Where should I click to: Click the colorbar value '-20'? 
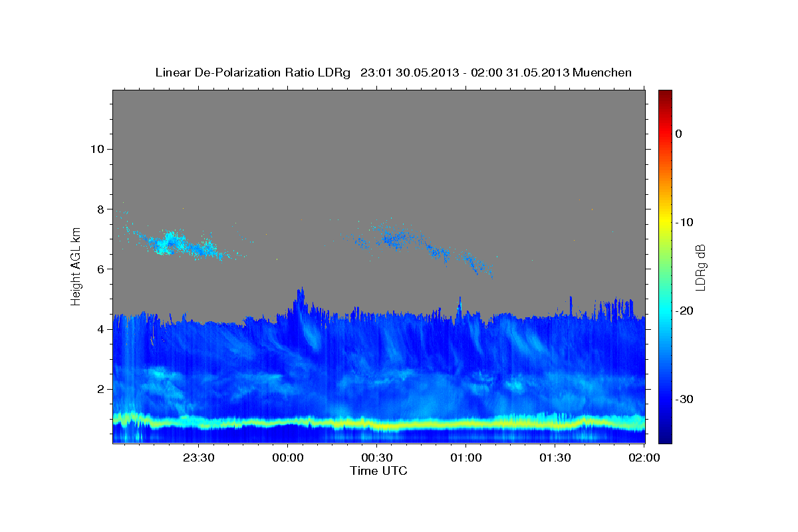(x=685, y=311)
